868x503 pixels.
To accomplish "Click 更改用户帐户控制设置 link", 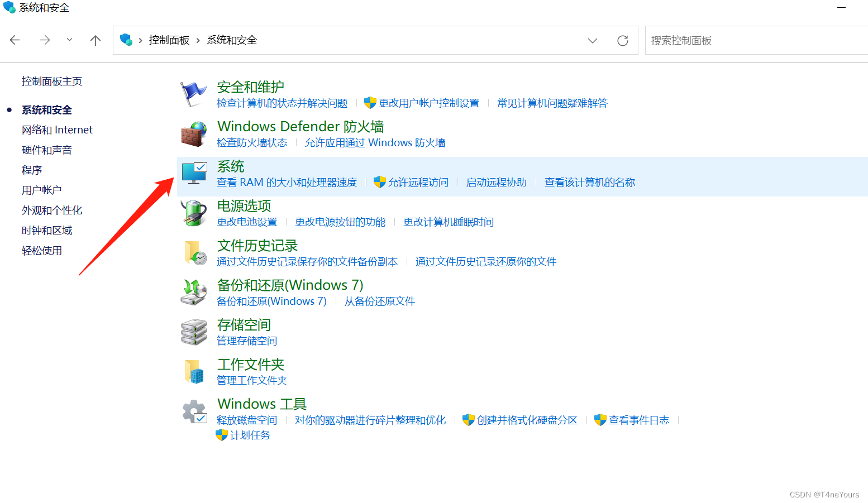I will [429, 103].
